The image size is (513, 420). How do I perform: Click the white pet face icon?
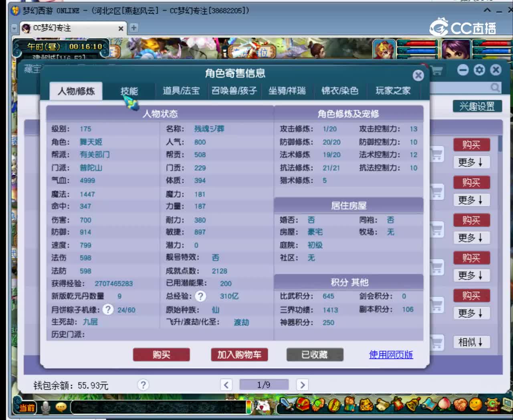pos(263,406)
